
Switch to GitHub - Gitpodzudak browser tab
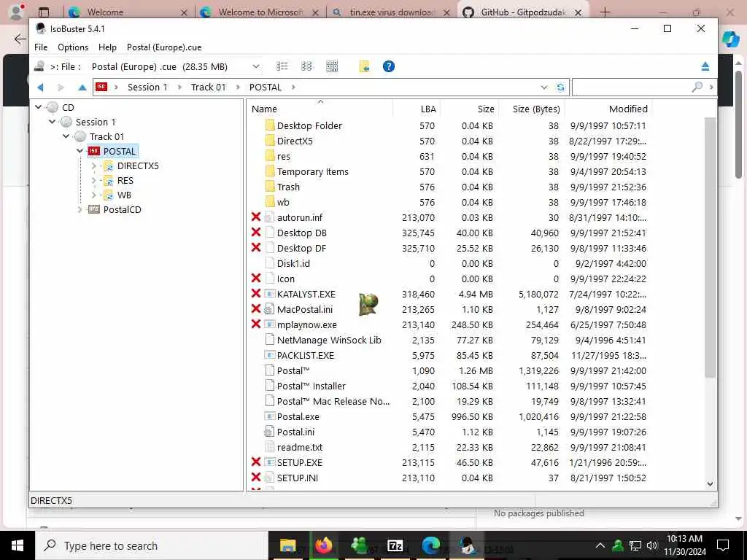523,12
